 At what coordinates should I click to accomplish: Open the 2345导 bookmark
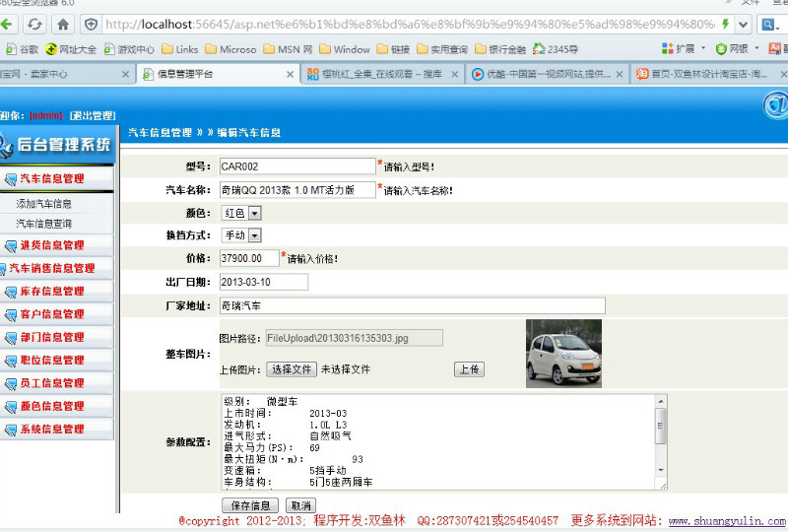[556, 49]
